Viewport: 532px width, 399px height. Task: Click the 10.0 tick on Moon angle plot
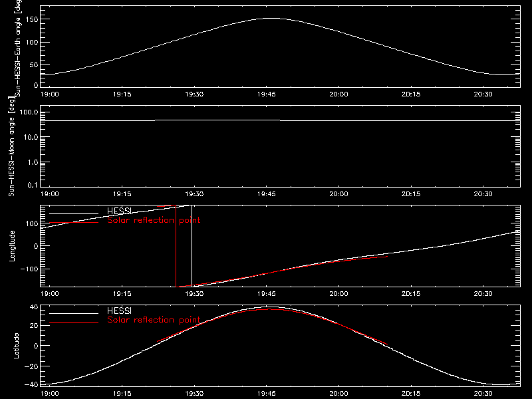point(31,138)
